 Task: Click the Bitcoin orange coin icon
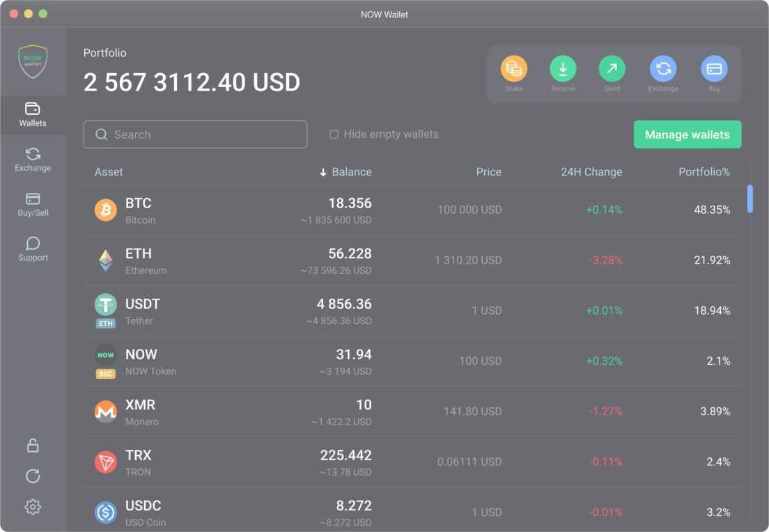click(x=105, y=210)
